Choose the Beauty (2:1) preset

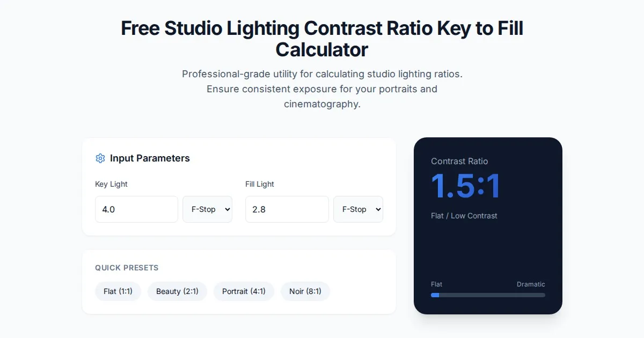click(177, 291)
